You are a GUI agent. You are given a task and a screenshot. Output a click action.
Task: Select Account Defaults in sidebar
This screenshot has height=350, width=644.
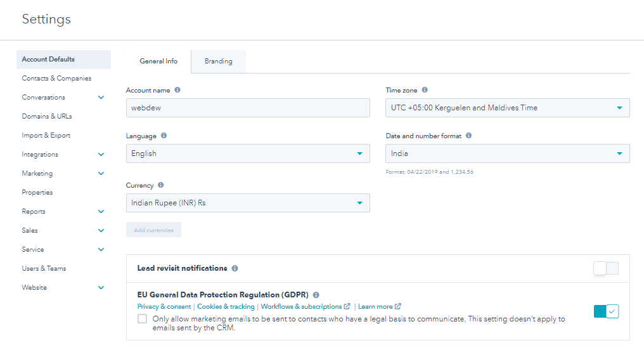tap(63, 59)
